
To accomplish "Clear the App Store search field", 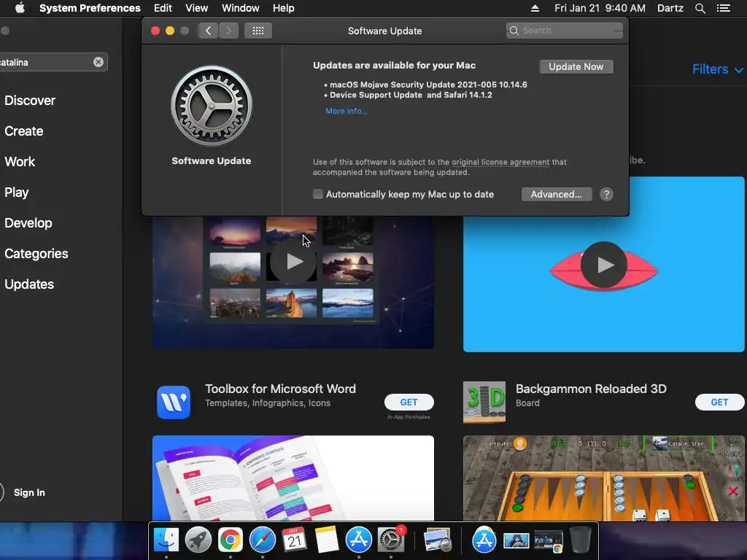I will tap(98, 62).
